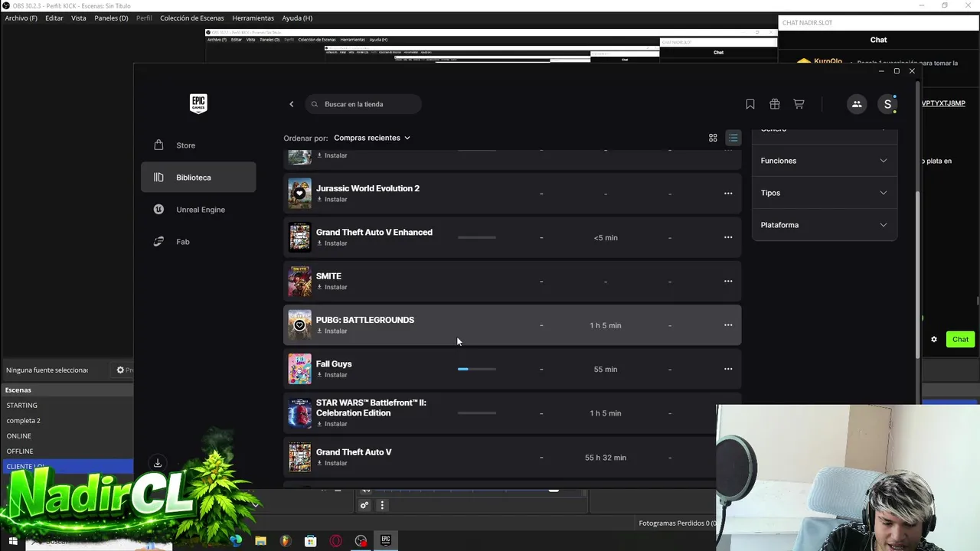Open FL Studio from taskbar

point(286,541)
